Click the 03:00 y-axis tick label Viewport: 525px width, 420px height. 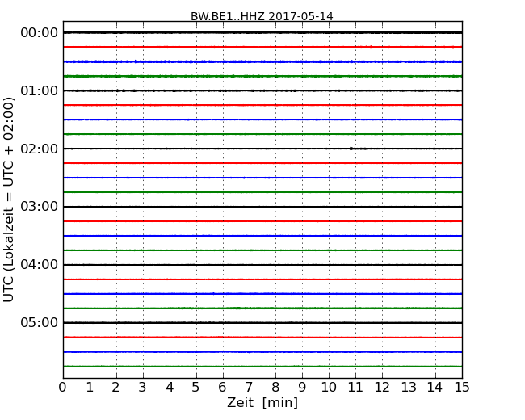[40, 207]
